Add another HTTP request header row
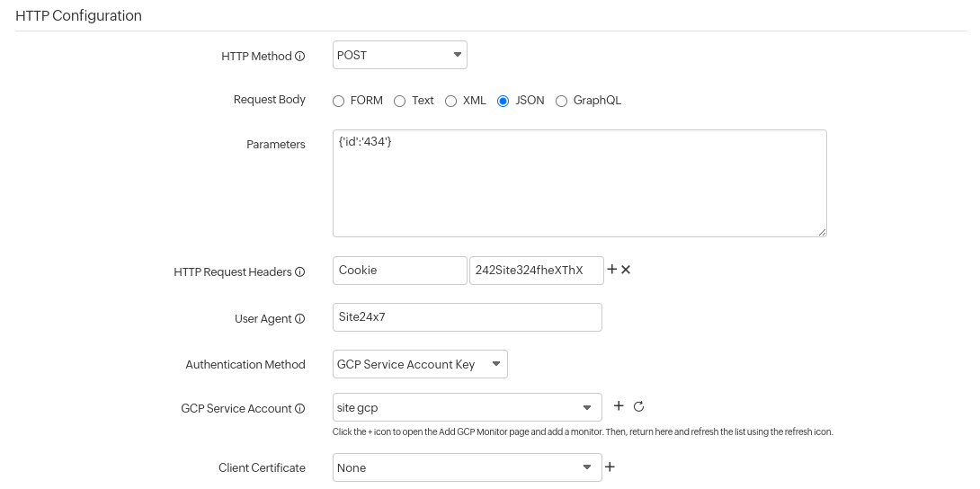The image size is (980, 489). tap(612, 270)
